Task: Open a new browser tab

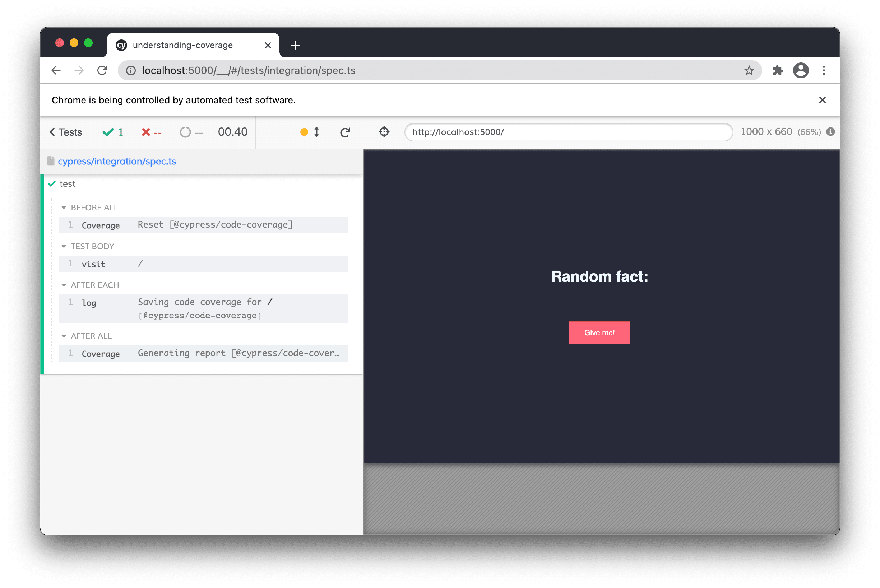Action: point(295,45)
